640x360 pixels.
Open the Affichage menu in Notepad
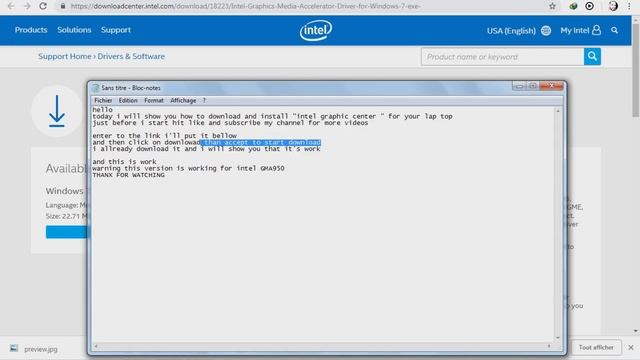(x=183, y=100)
